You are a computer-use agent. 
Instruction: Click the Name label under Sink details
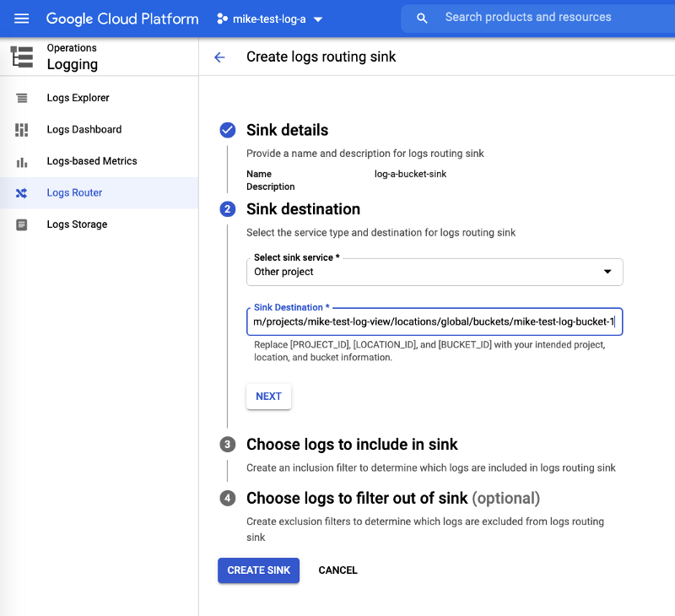259,174
